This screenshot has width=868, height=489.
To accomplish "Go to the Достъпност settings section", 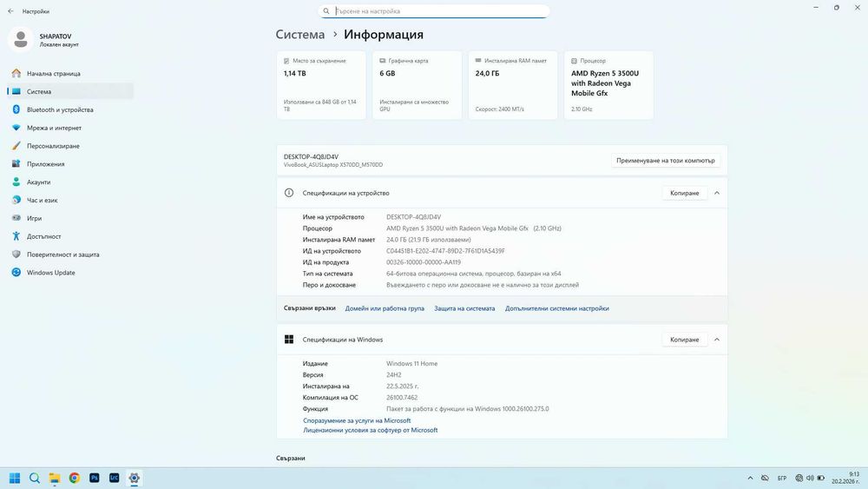I will (x=70, y=236).
